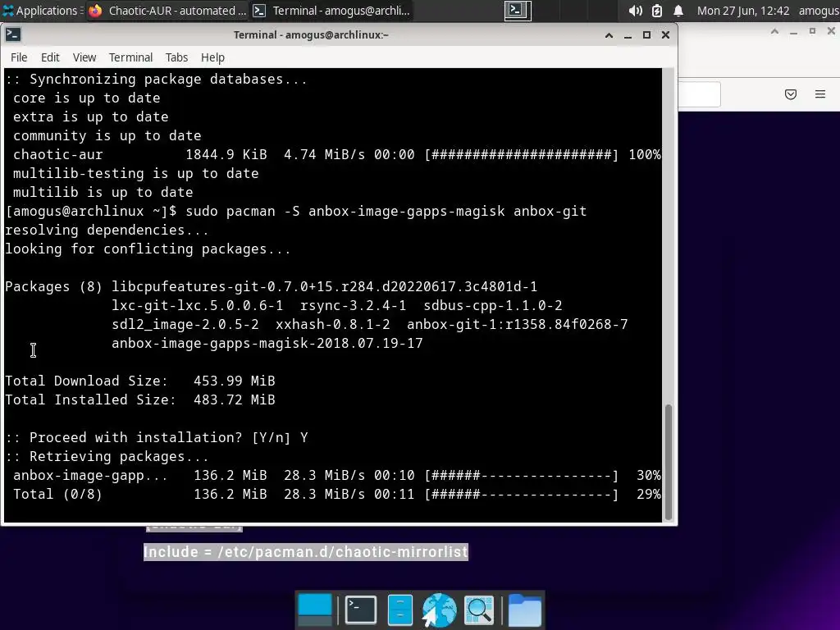Image resolution: width=840 pixels, height=630 pixels.
Task: Open the Edit menu in terminal
Action: (x=50, y=57)
